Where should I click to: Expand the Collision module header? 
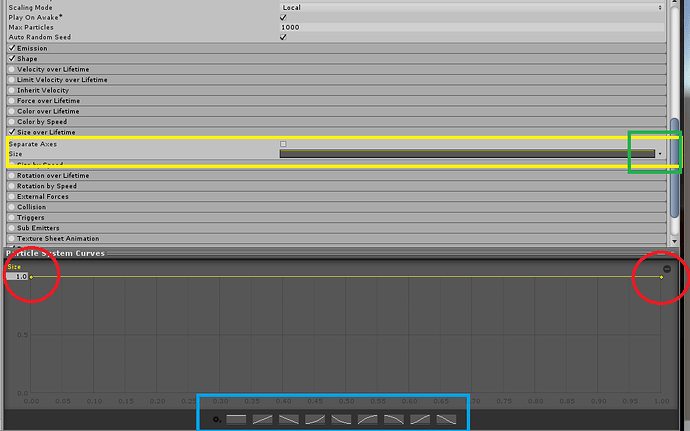point(337,207)
